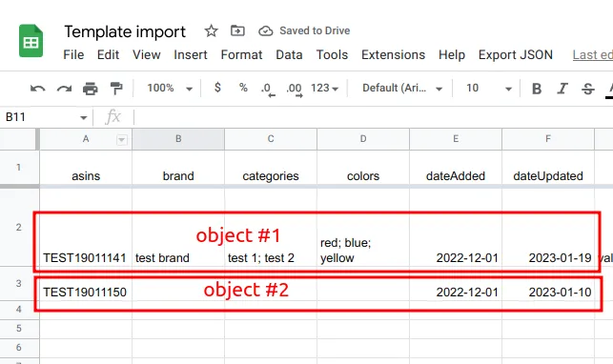Select the test 1; test 2 cell
The width and height of the screenshot is (613, 364).
pos(271,228)
